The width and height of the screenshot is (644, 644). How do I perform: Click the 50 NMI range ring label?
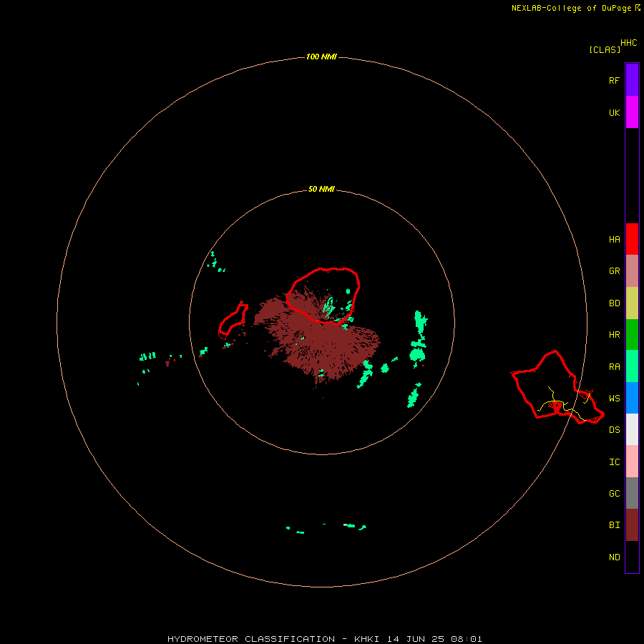coord(321,189)
